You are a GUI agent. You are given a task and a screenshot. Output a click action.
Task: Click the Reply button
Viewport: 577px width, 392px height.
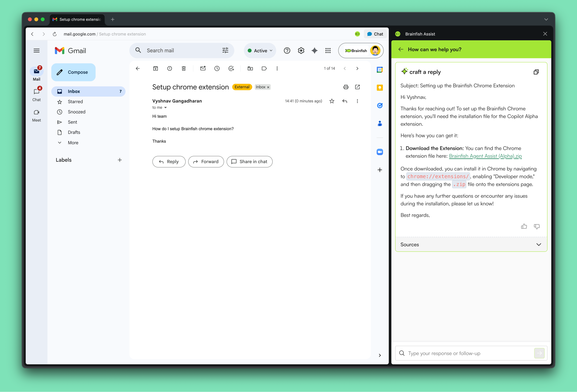169,161
